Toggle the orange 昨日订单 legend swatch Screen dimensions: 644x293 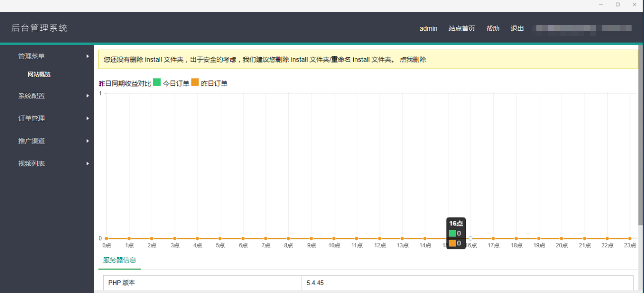195,82
